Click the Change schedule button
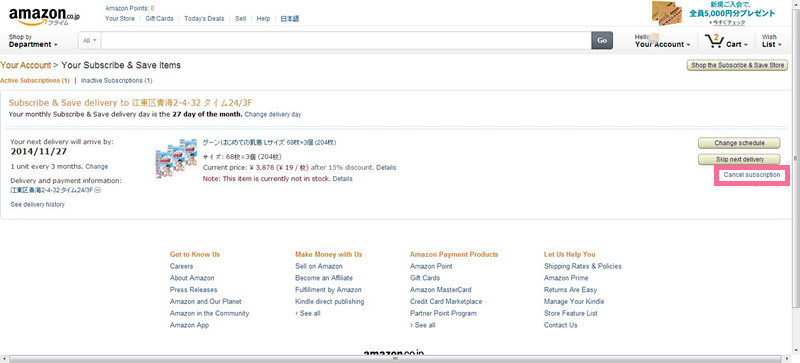 coord(739,143)
